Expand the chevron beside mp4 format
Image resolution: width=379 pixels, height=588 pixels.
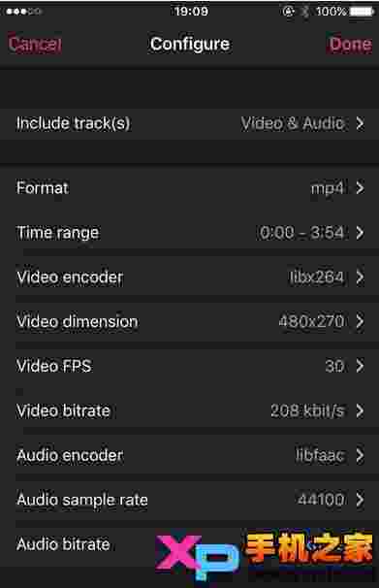360,188
